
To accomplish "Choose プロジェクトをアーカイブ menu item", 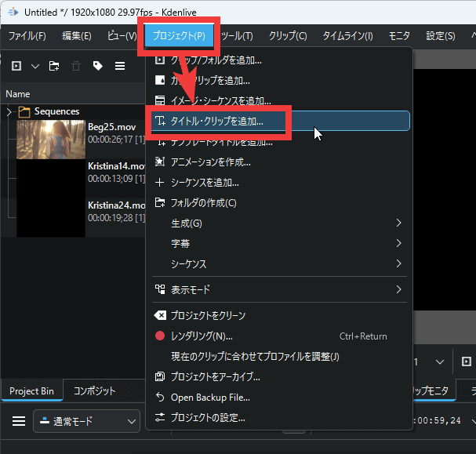I will pos(215,376).
